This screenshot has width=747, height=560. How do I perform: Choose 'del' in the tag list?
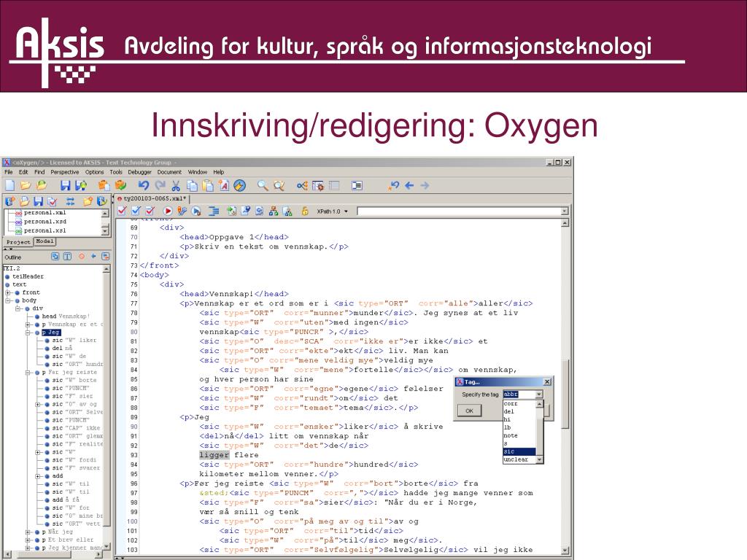pyautogui.click(x=519, y=411)
